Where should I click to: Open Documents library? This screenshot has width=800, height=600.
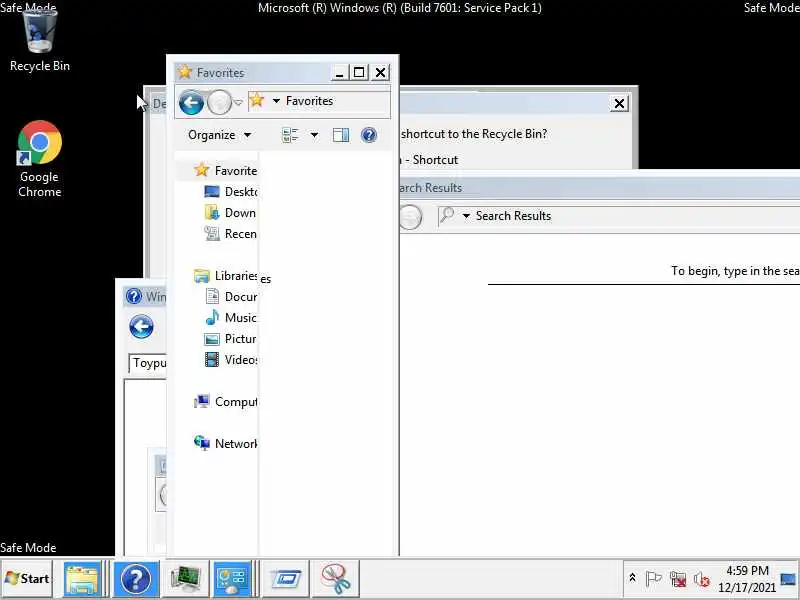[x=231, y=297]
